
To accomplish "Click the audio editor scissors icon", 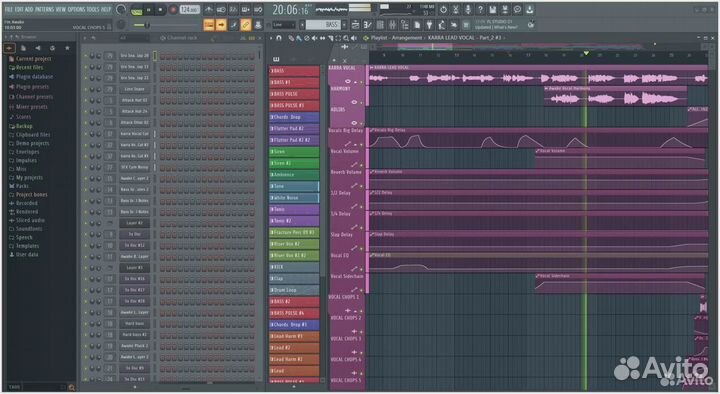I will click(x=456, y=10).
